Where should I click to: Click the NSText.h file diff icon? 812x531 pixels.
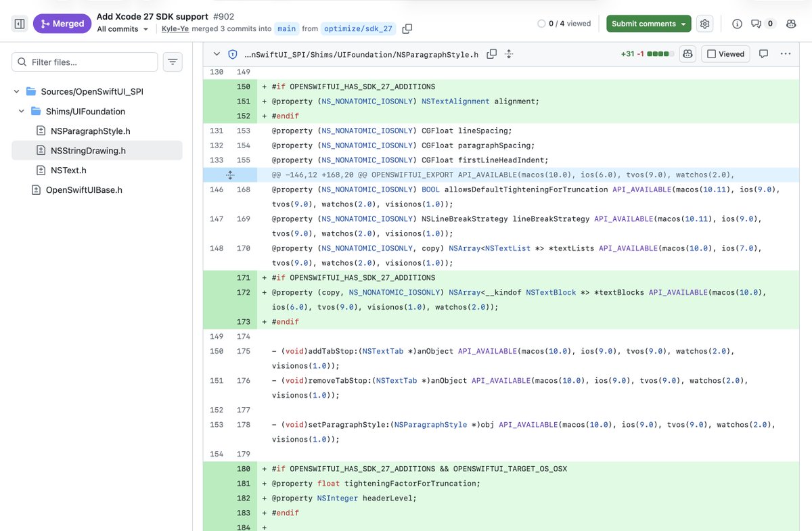click(41, 170)
